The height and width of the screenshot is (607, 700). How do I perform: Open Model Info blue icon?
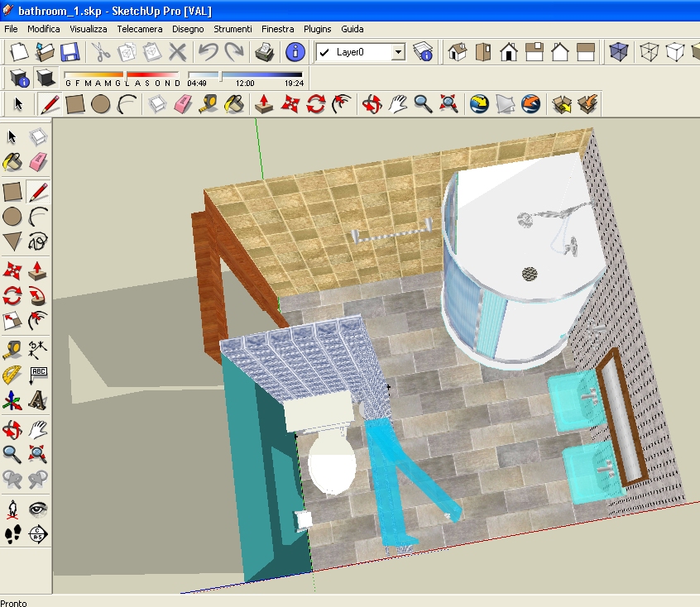pyautogui.click(x=295, y=52)
